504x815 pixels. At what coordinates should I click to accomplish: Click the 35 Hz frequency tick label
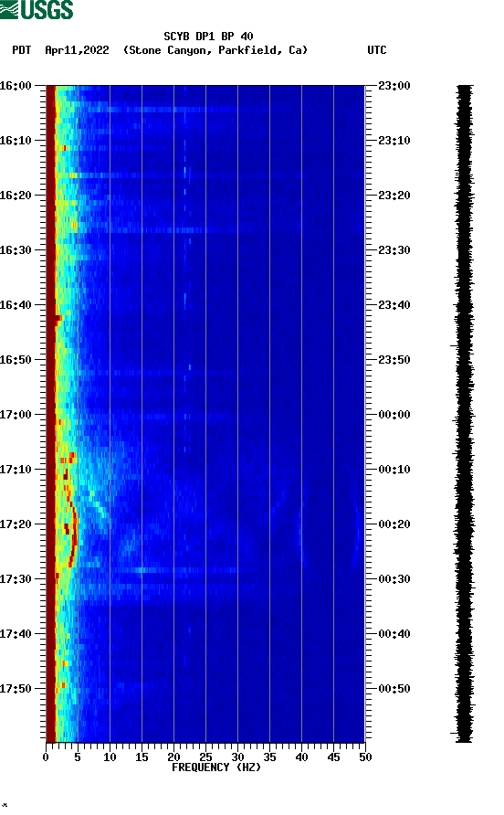coord(269,757)
